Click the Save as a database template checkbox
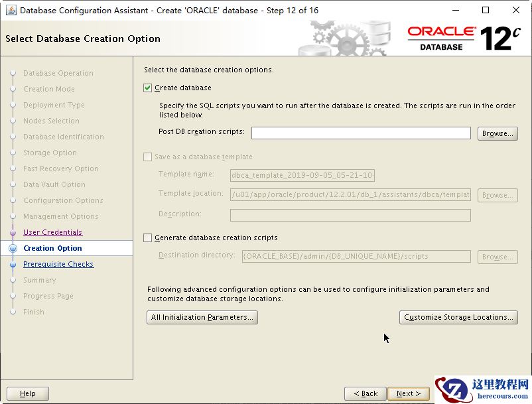 pyautogui.click(x=147, y=157)
